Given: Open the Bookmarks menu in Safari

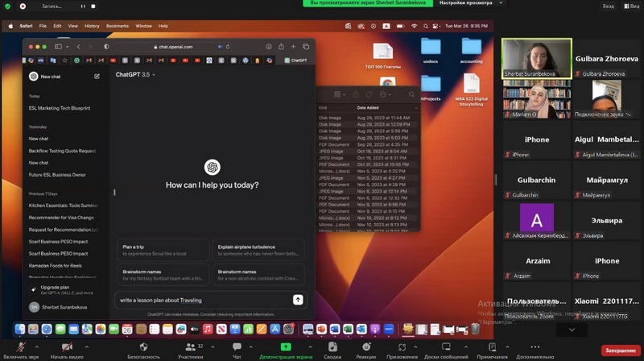Looking at the screenshot, I should click(117, 26).
